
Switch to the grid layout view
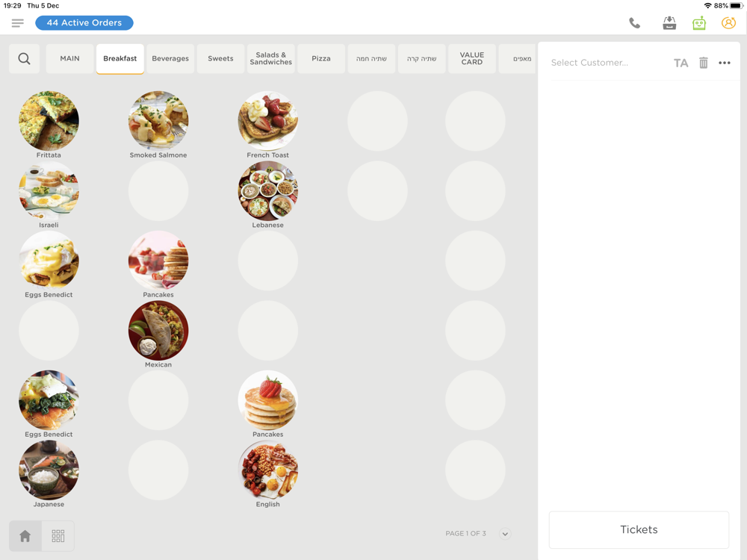(x=58, y=535)
